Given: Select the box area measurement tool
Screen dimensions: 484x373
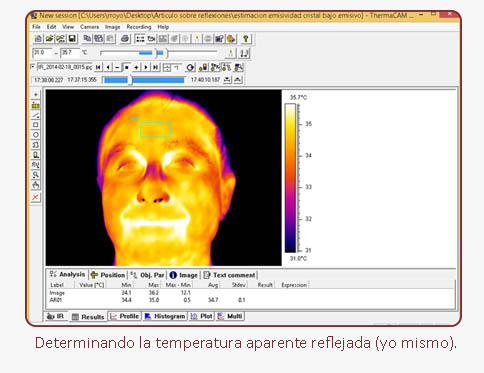Looking at the screenshot, I should coord(36,125).
